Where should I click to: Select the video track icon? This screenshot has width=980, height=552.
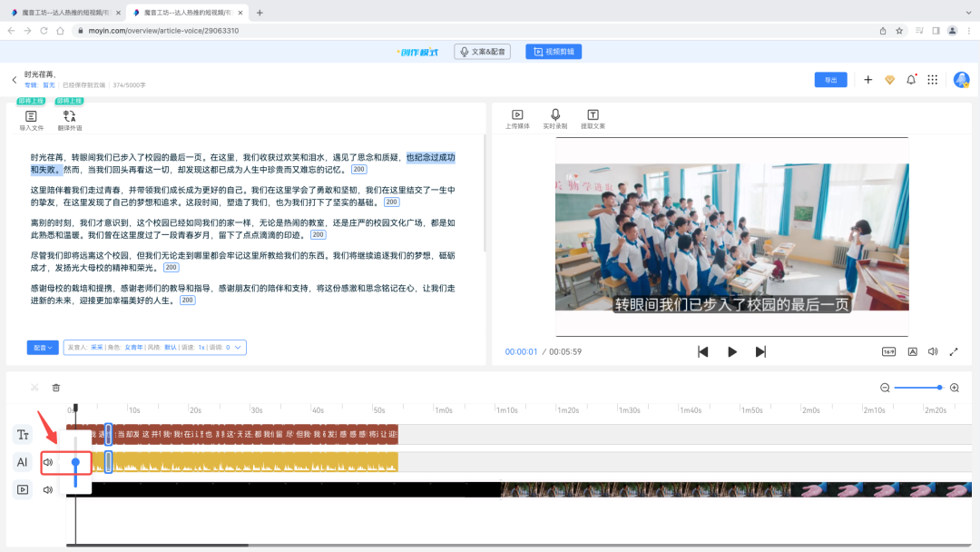[23, 489]
